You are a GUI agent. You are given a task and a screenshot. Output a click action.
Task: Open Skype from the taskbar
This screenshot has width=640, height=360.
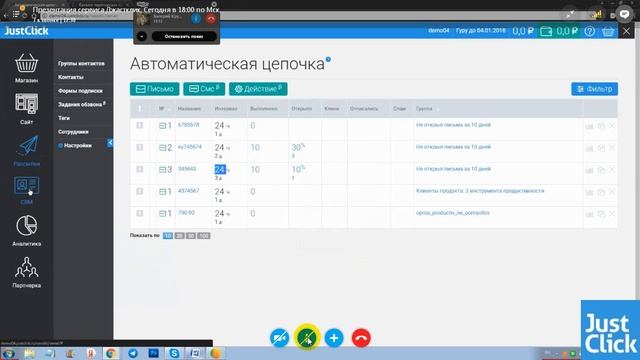point(174,353)
